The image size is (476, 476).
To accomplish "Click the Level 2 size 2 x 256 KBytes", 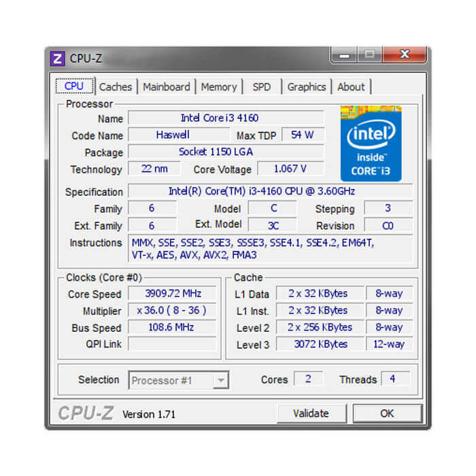I will pyautogui.click(x=320, y=327).
